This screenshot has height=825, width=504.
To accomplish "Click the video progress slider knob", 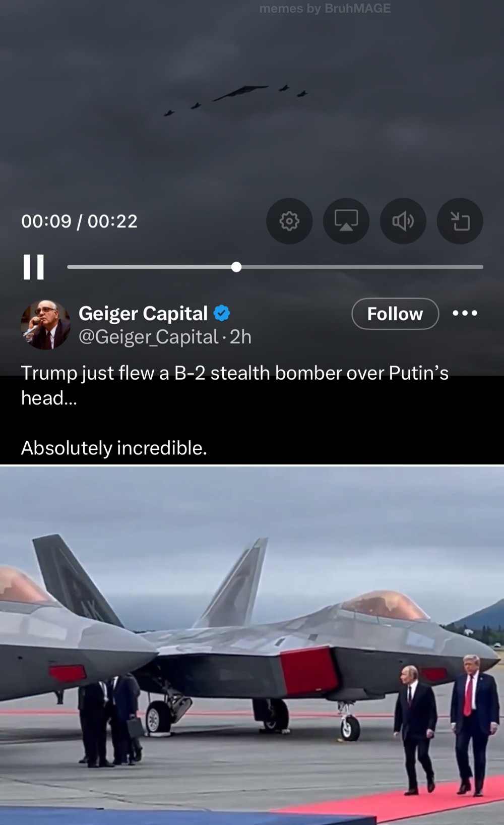I will click(236, 267).
